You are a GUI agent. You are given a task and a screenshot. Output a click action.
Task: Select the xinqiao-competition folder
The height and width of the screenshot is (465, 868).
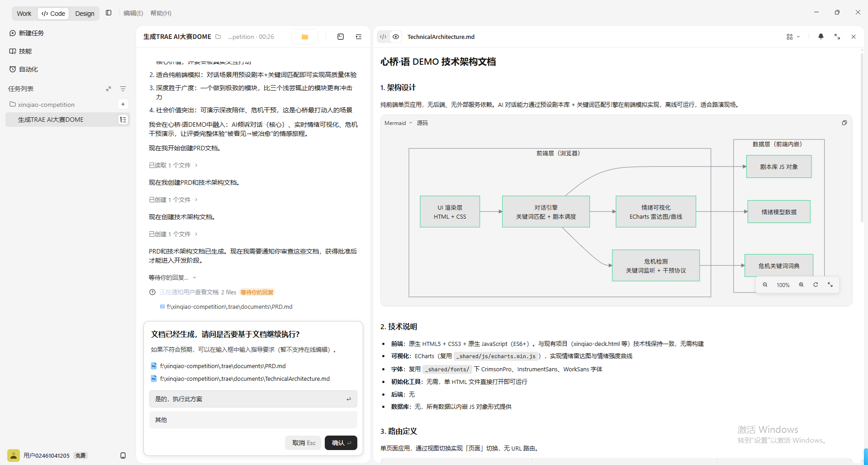[x=46, y=105]
